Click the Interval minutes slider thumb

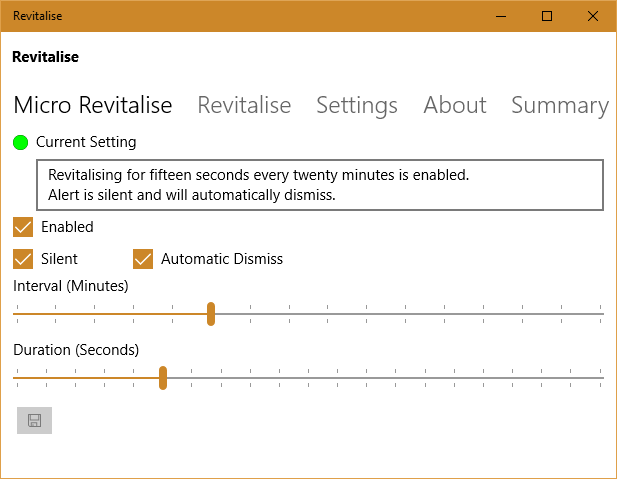click(211, 314)
